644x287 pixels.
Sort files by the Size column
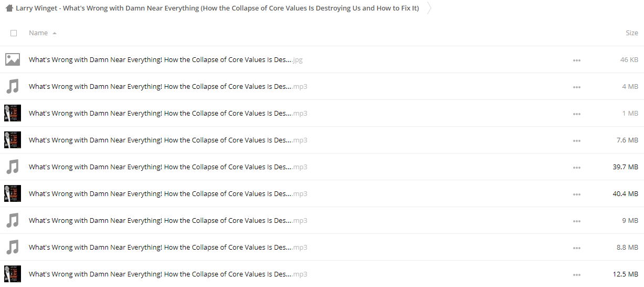tap(632, 33)
